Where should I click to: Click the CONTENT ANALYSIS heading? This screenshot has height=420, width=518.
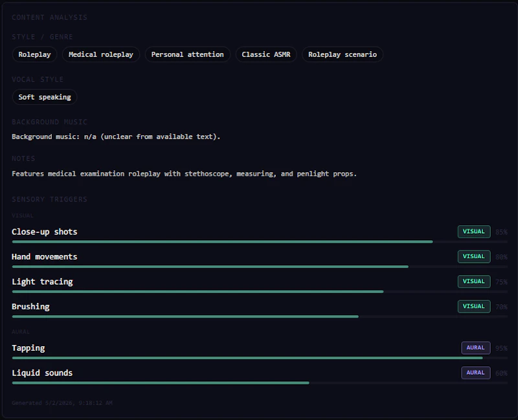50,17
